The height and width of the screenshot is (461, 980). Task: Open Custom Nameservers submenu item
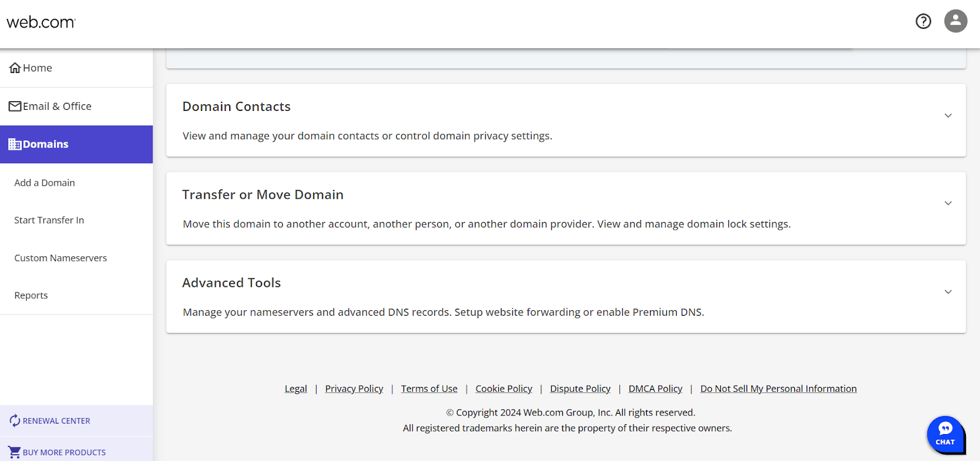(61, 258)
